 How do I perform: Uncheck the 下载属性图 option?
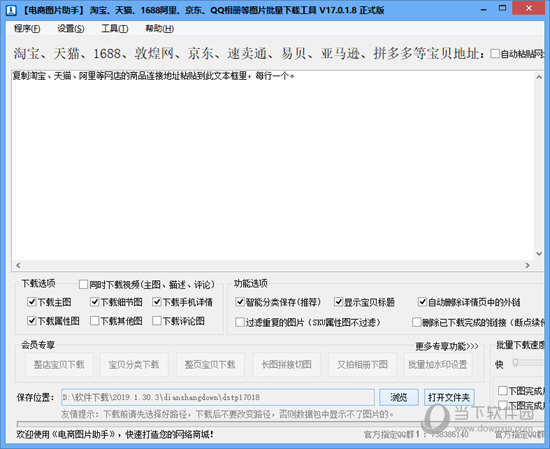[x=32, y=321]
